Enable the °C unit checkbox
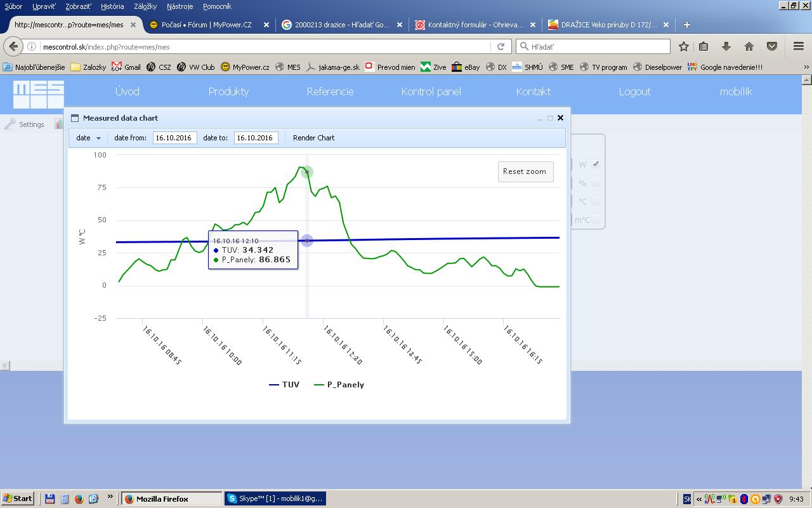The image size is (812, 508). pos(596,201)
